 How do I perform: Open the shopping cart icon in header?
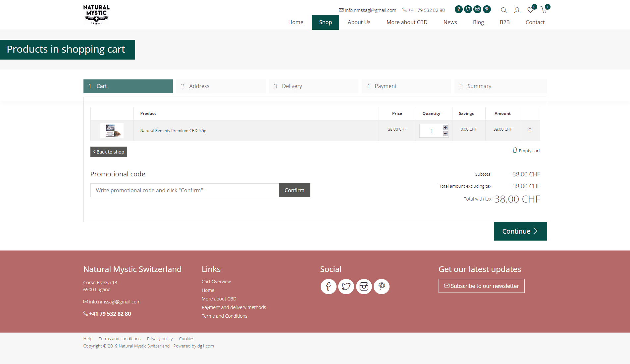[x=544, y=10]
